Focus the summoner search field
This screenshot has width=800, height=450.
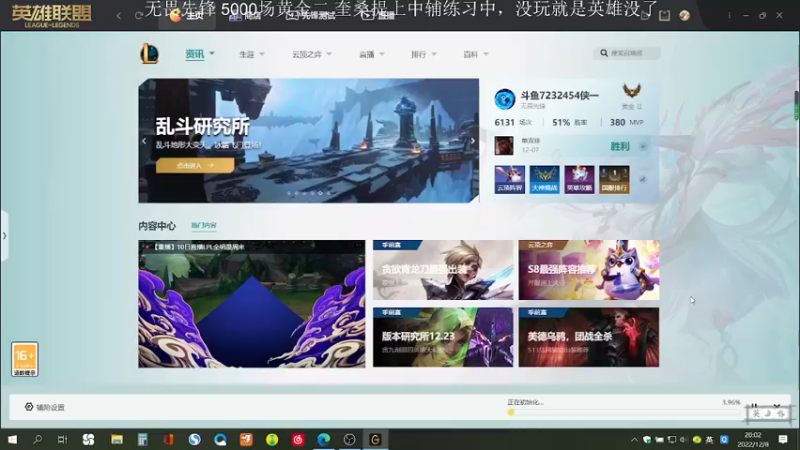point(627,53)
